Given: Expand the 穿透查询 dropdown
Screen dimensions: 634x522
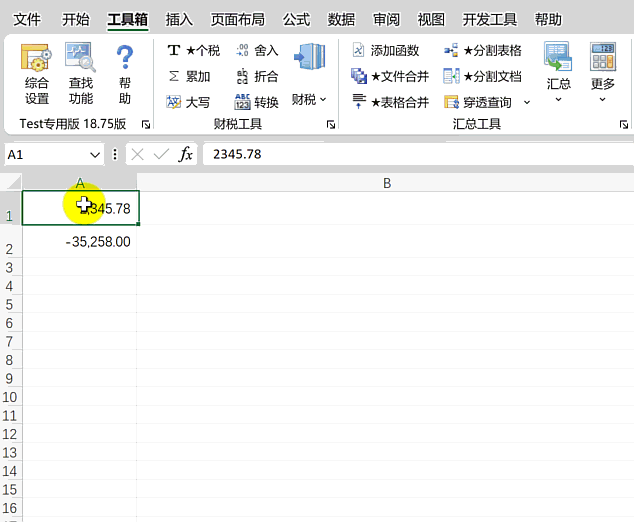Looking at the screenshot, I should point(528,102).
